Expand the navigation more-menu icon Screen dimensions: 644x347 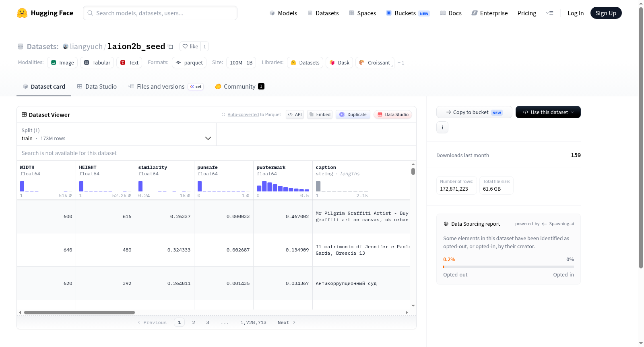549,13
